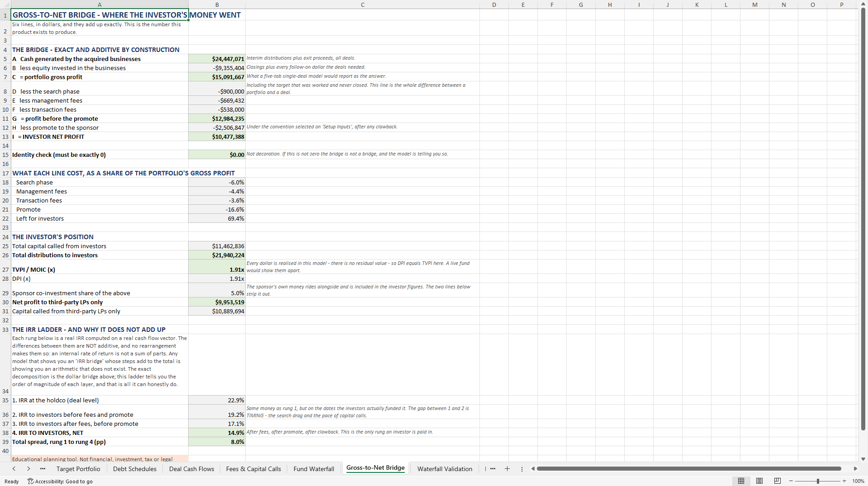Select 'less promote to the sponsor' label

click(x=100, y=127)
